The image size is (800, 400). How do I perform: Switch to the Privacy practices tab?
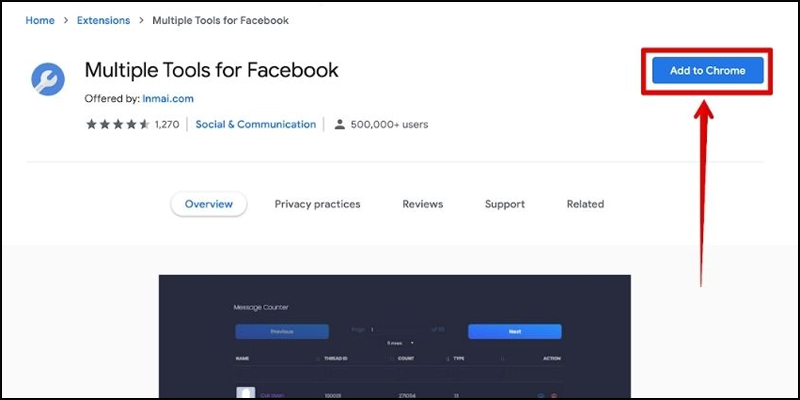317,204
